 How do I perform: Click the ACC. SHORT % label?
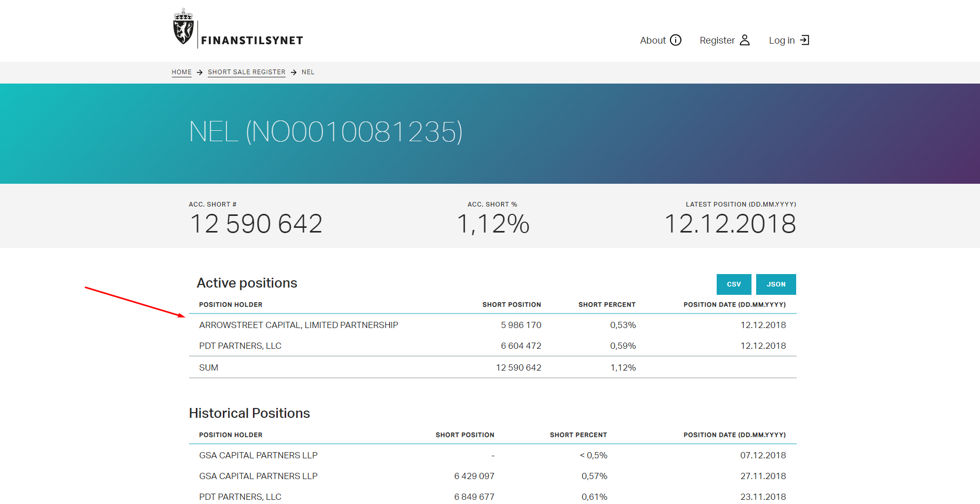click(x=492, y=205)
